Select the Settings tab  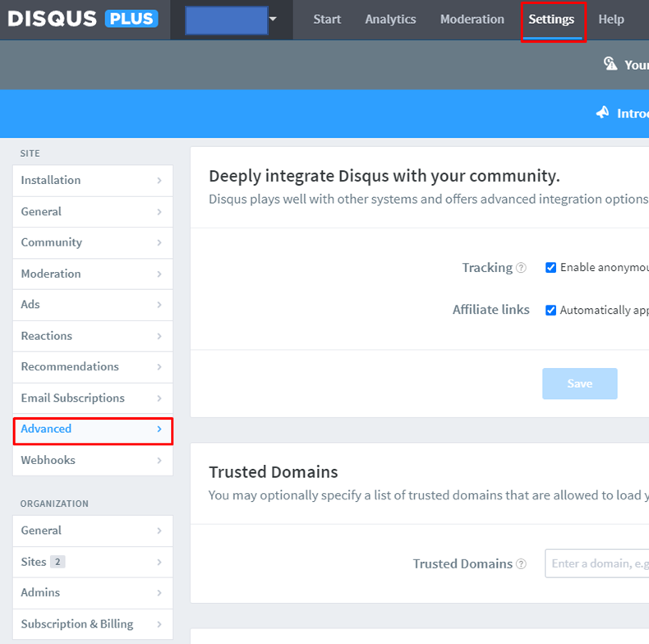pos(551,19)
